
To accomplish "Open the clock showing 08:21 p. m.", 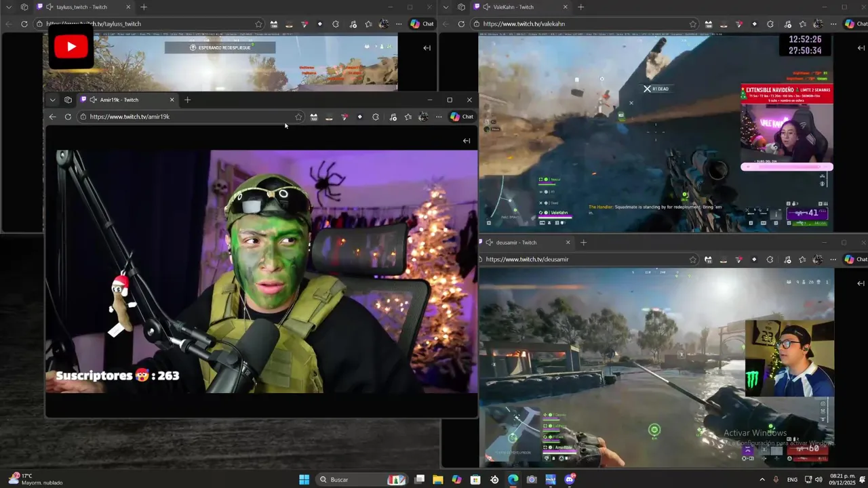I will (842, 479).
